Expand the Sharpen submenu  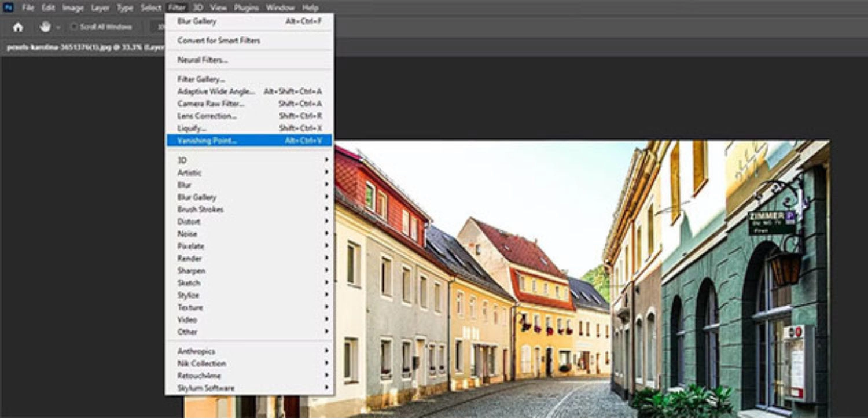click(x=249, y=270)
